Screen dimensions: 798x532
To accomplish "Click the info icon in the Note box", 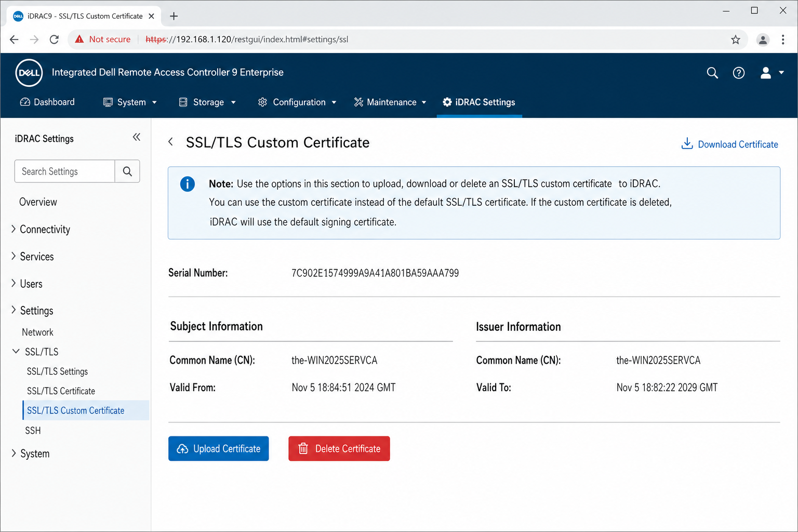I will 188,184.
